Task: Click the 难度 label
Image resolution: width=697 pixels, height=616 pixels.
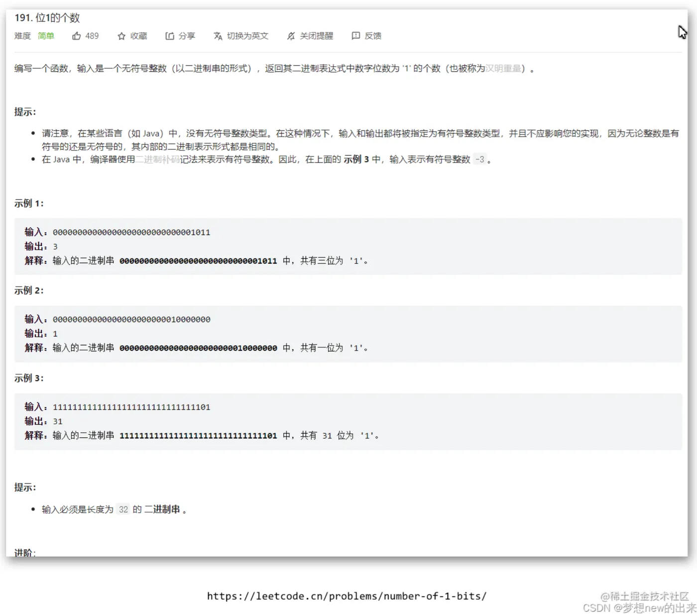Action: click(x=22, y=36)
